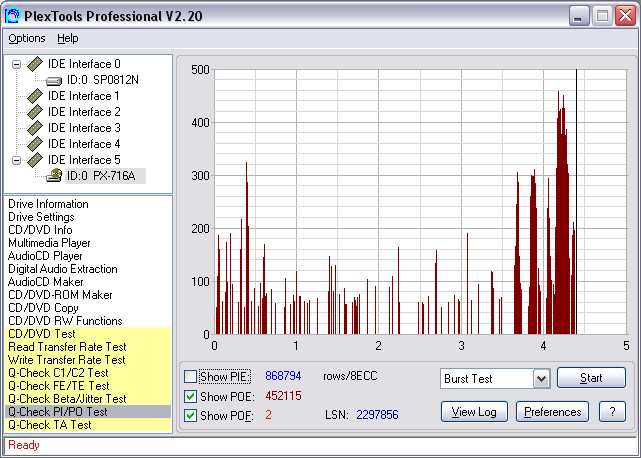
Task: Open Drive Information in function list
Action: [x=48, y=204]
